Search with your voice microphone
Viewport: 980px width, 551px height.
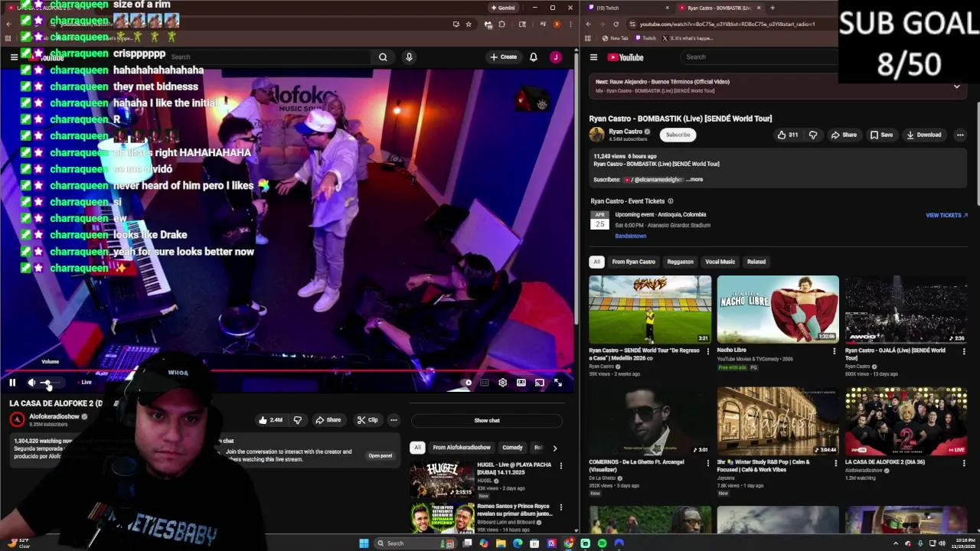(409, 57)
